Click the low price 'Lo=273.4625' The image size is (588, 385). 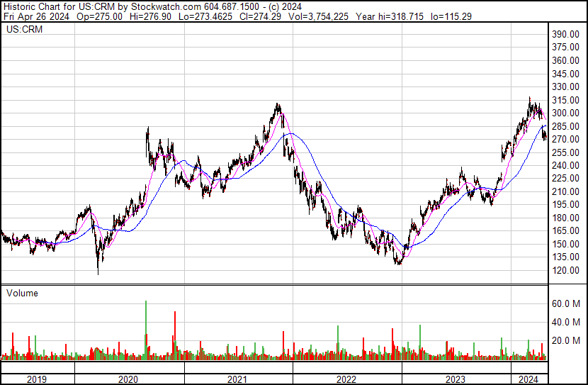pos(205,16)
